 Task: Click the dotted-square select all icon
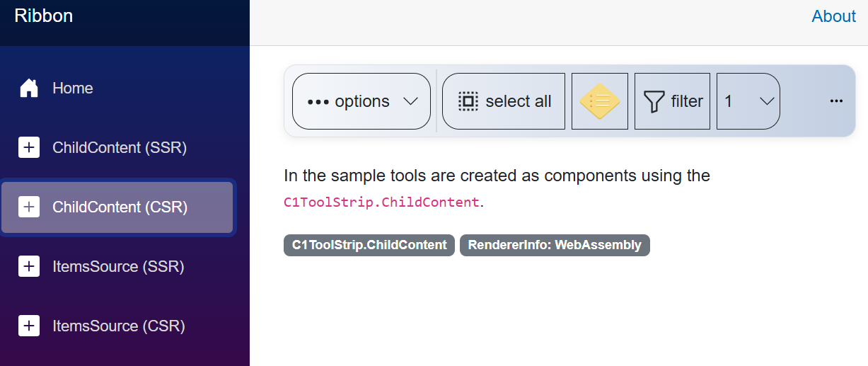468,101
